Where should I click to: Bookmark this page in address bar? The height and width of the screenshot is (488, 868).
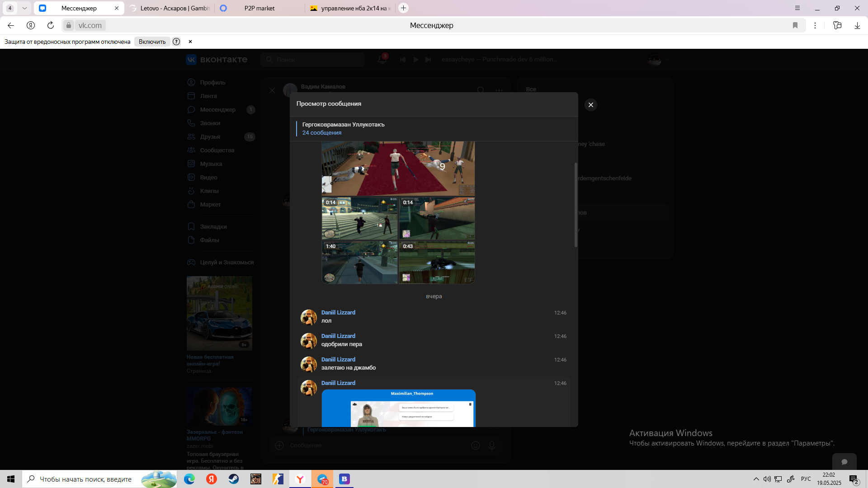795,25
